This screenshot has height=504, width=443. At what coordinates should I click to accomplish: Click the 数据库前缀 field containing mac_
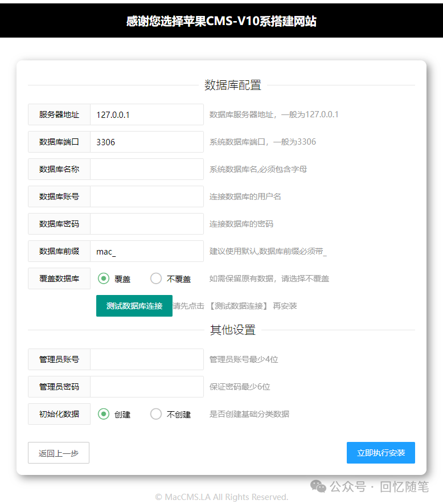147,251
